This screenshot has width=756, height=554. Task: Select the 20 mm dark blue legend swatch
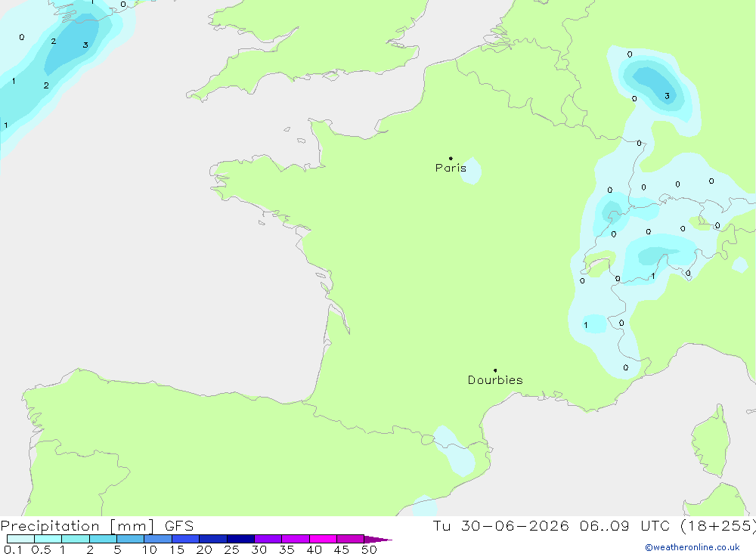[x=212, y=539]
